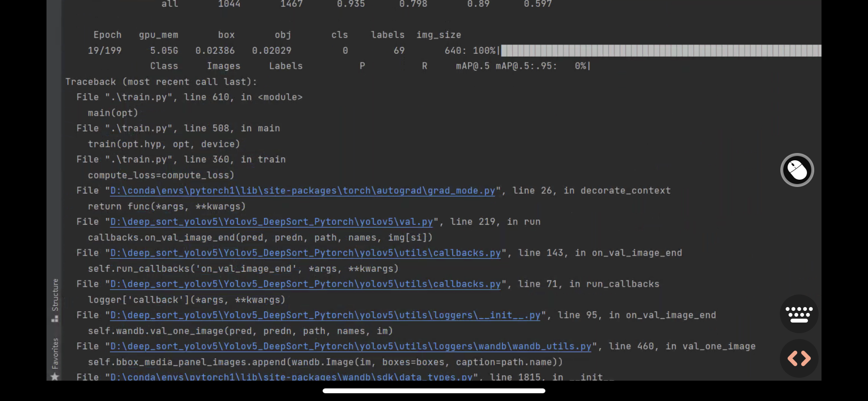Viewport: 868px width, 401px height.
Task: Open the grad_mode.py file link
Action: pos(303,191)
